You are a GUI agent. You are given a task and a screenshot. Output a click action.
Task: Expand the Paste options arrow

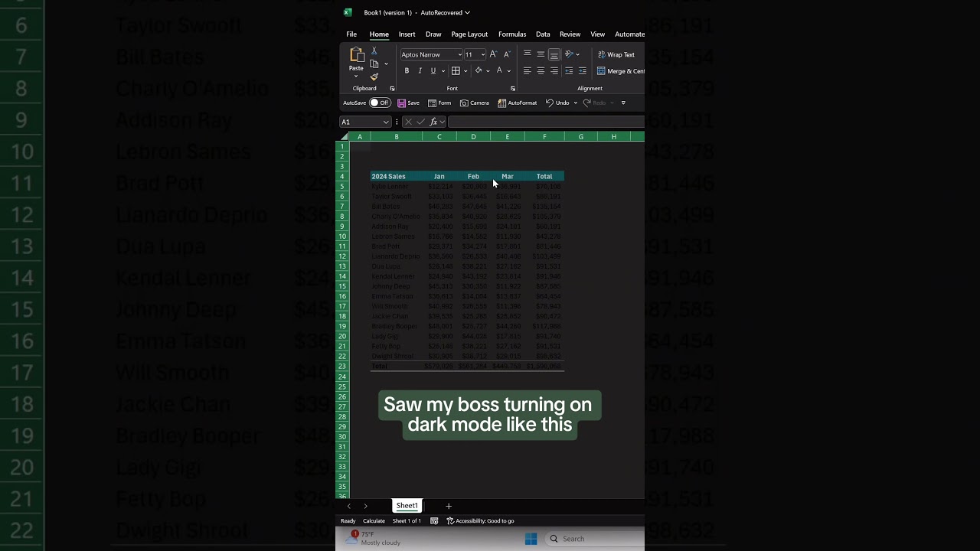point(356,77)
